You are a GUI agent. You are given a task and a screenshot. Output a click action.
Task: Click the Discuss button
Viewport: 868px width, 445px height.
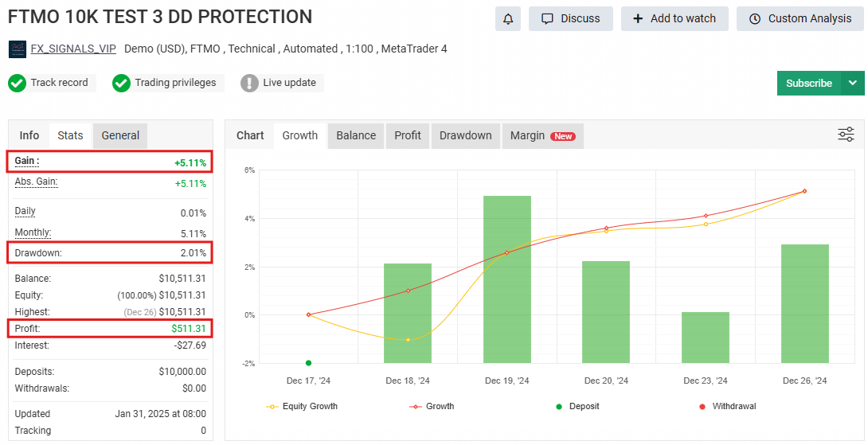(x=570, y=18)
